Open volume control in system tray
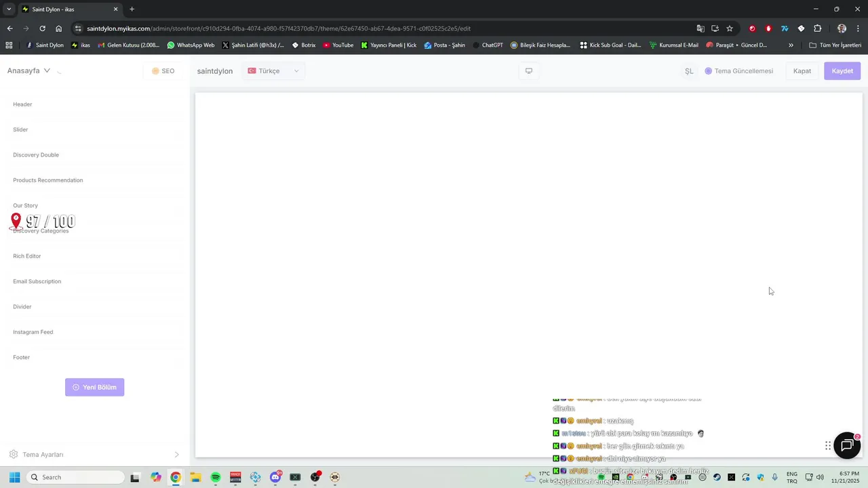The width and height of the screenshot is (868, 488). click(x=820, y=477)
